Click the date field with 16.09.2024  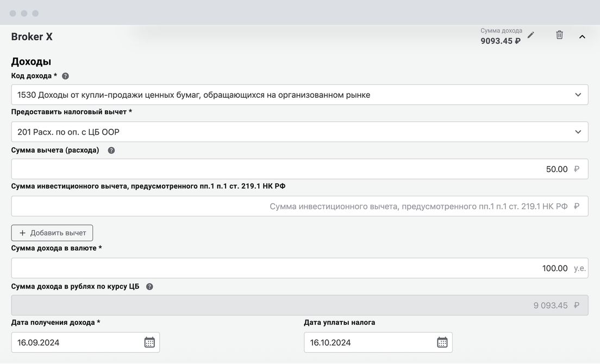click(85, 342)
